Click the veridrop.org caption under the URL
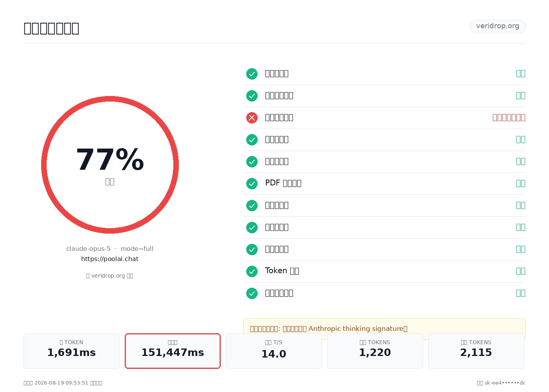The width and height of the screenshot is (549, 392). 110,276
